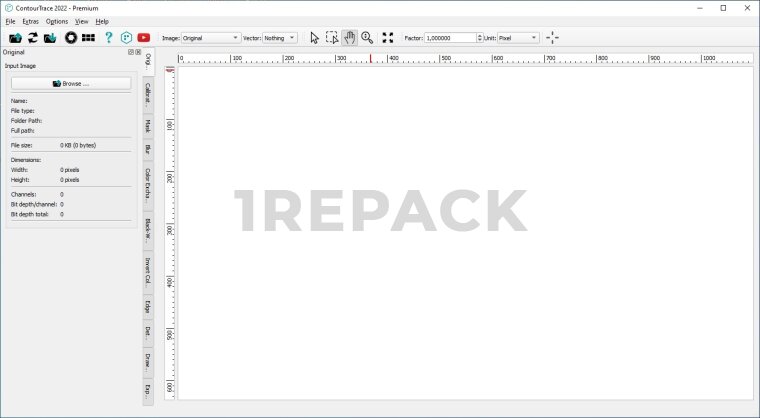The width and height of the screenshot is (760, 418).
Task: Switch to the Edge side tab
Action: [x=148, y=306]
